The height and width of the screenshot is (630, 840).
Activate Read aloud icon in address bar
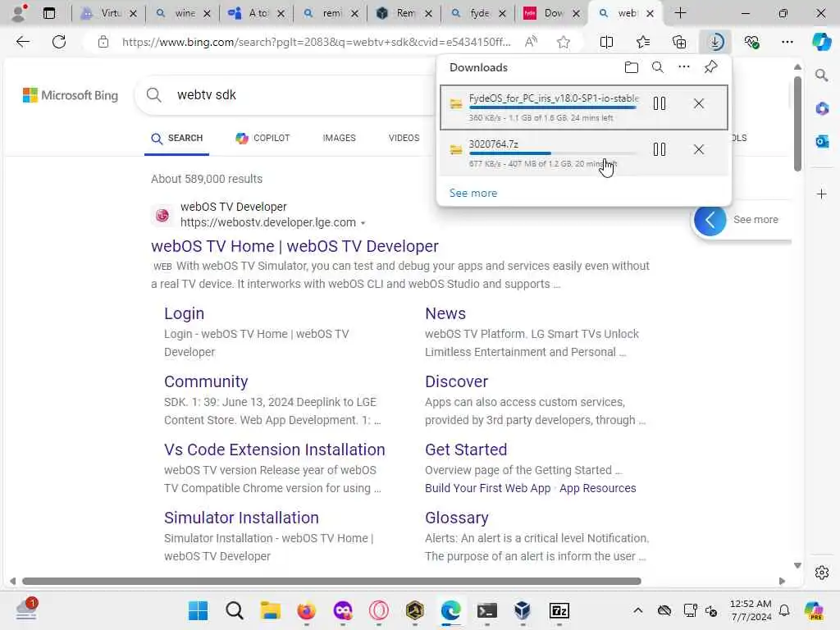point(531,42)
